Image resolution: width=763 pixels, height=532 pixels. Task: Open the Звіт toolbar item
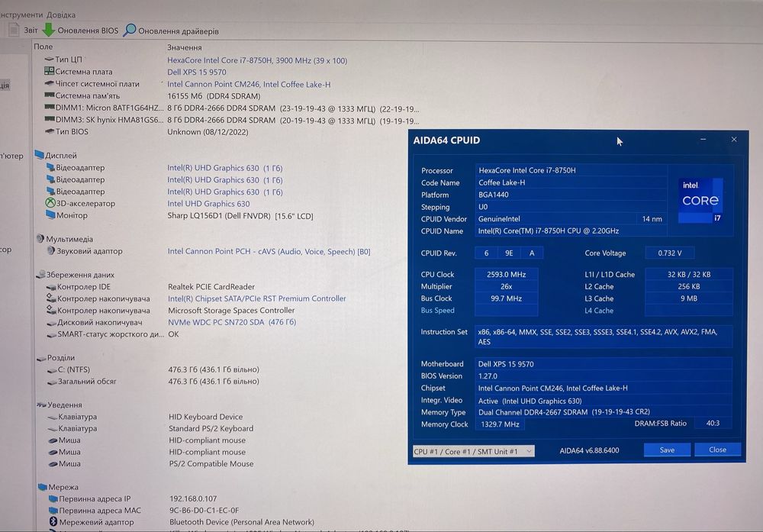[24, 30]
